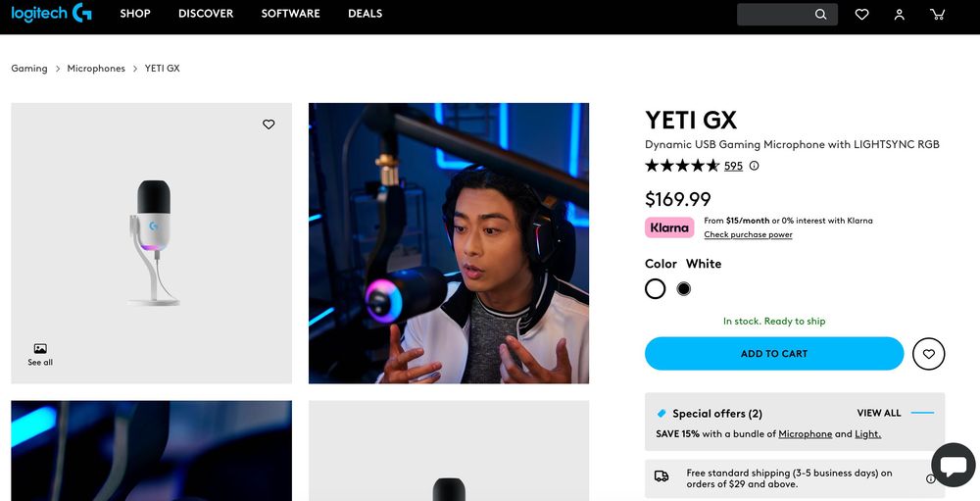Click the shipping info icon
Image resolution: width=980 pixels, height=501 pixels.
tap(931, 478)
